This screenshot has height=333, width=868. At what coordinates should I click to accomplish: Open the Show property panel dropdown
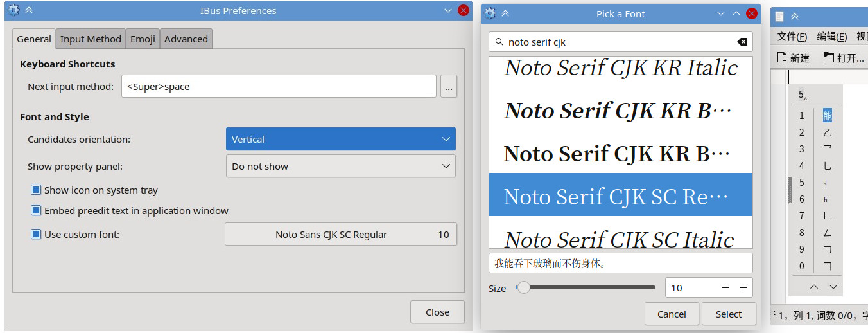341,166
